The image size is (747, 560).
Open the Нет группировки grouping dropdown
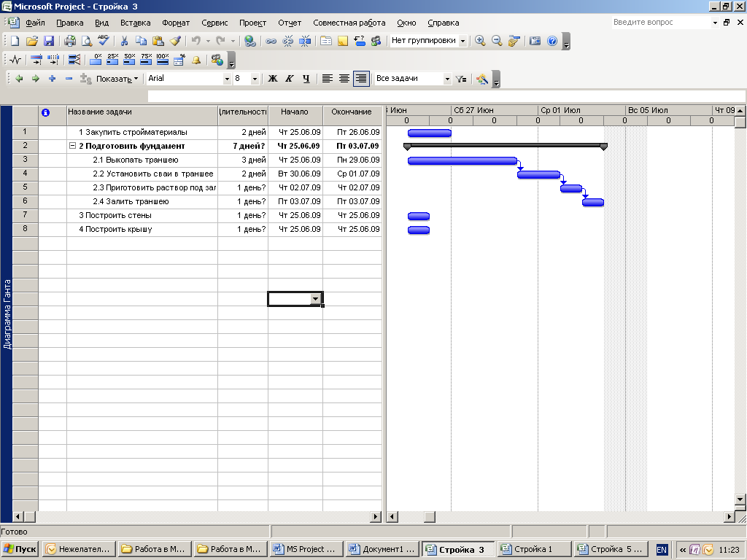[x=462, y=41]
